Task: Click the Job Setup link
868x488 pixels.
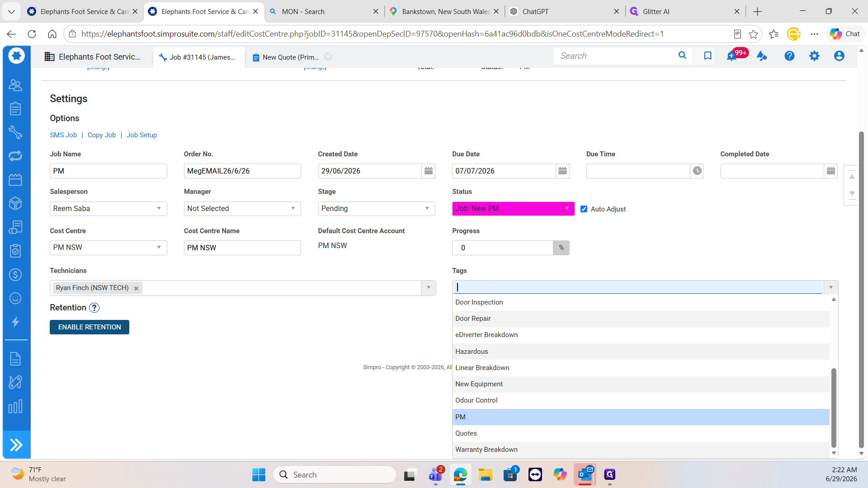Action: click(x=142, y=135)
